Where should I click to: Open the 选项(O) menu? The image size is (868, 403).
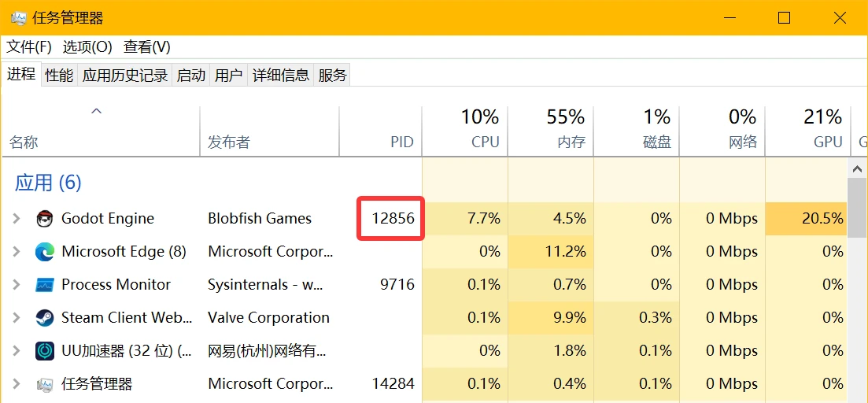87,47
